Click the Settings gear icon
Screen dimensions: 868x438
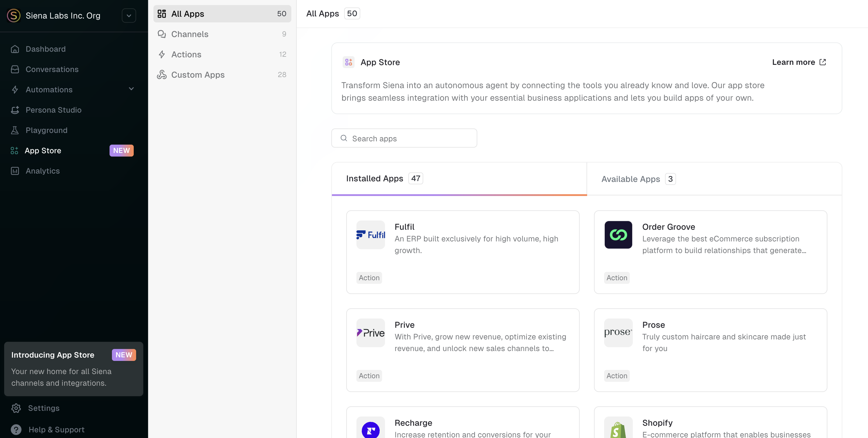[x=16, y=408]
